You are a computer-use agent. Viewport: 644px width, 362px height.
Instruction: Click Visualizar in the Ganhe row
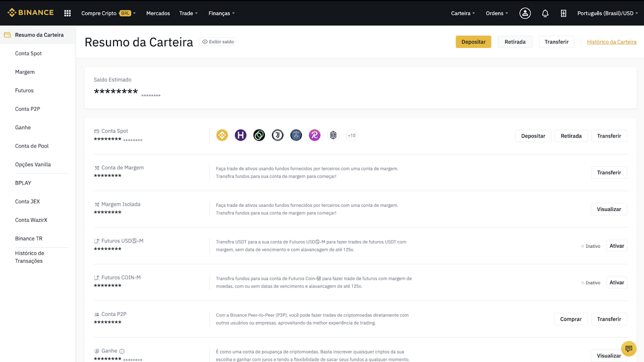[609, 356]
